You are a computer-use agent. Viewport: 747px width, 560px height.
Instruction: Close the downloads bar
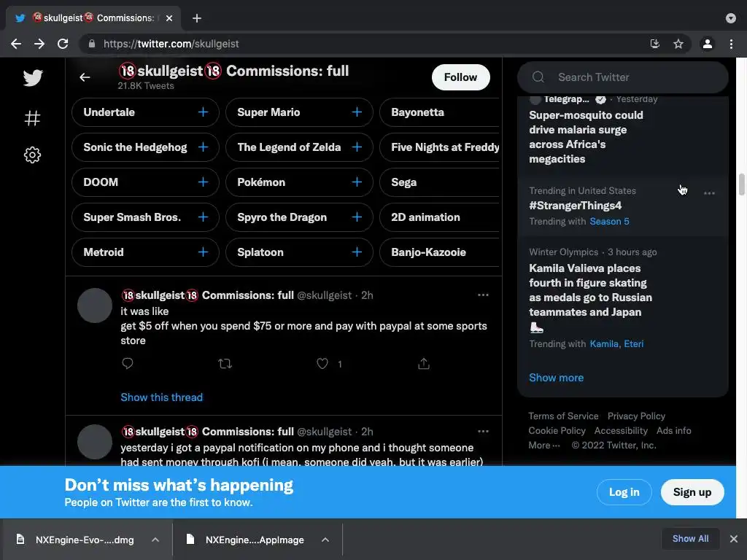734,539
